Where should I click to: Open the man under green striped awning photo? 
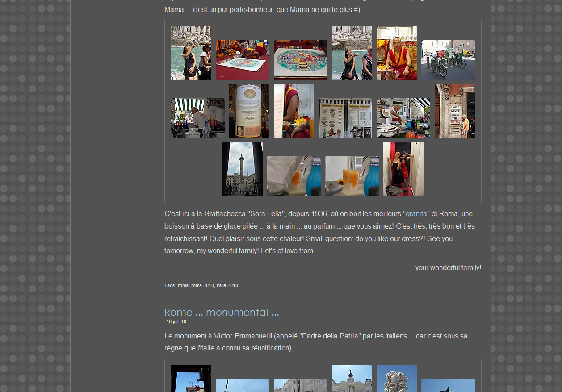[x=197, y=118]
